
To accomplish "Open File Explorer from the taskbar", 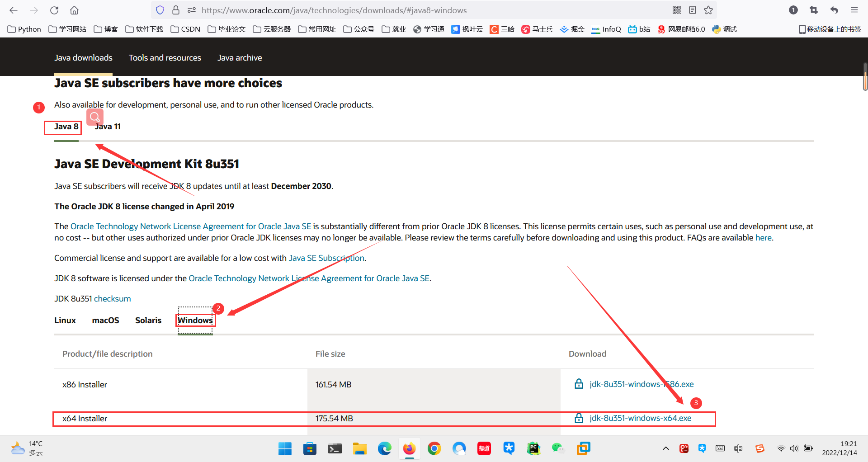I will 359,448.
